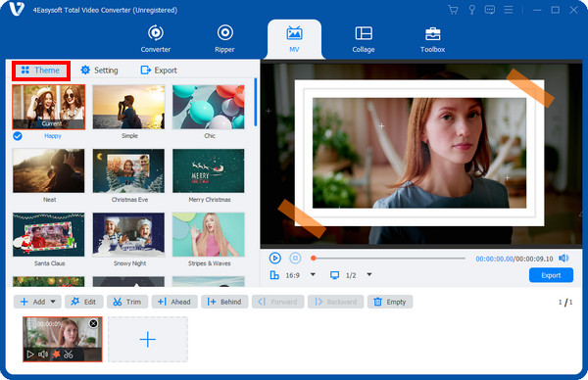Viewport: 588px width, 380px height.
Task: Click the register key icon
Action: click(x=471, y=10)
